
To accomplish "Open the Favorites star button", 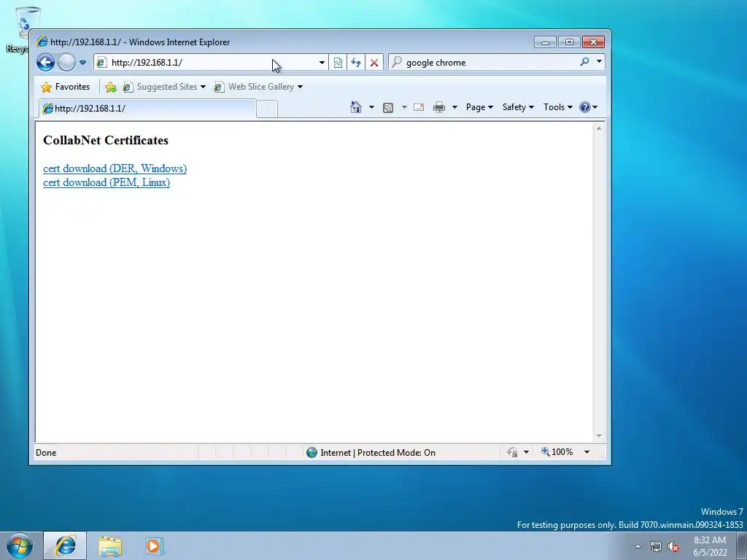I will tap(65, 87).
